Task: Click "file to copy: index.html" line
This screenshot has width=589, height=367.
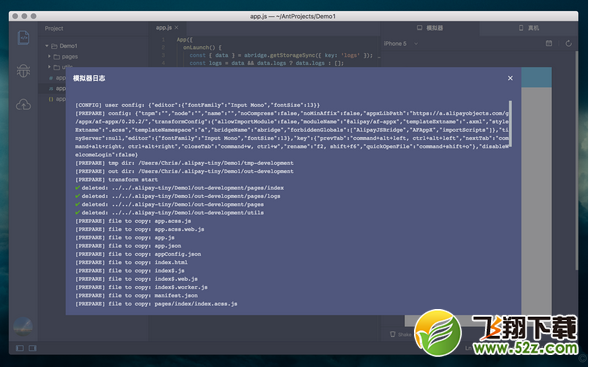Action: pyautogui.click(x=131, y=262)
